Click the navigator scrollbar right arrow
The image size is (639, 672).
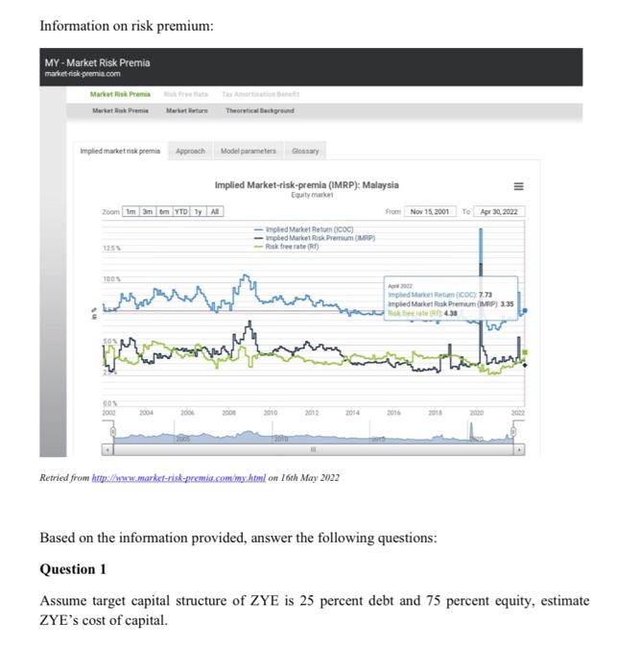coord(519,449)
